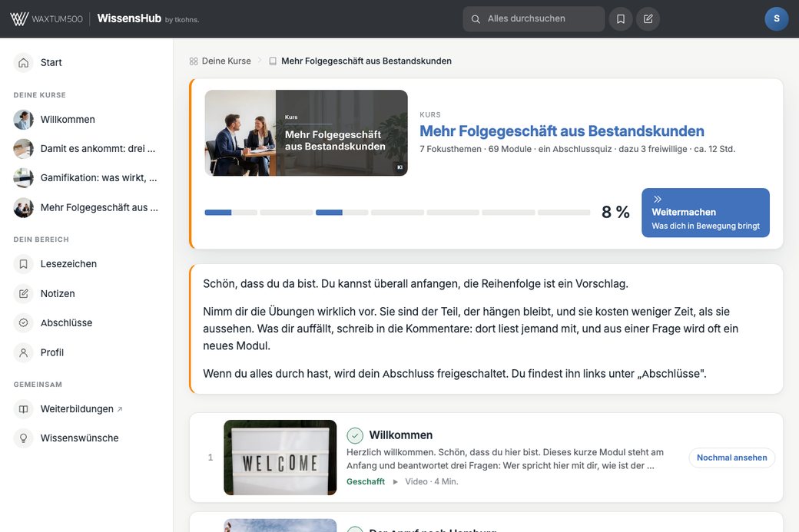Click the Weiterbildungen book icon in the sidebar

(24, 409)
